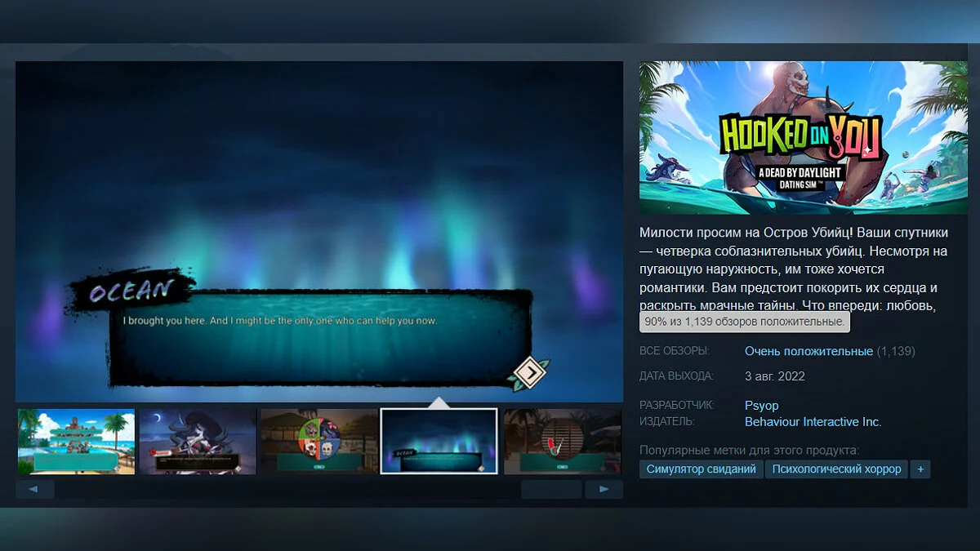Click the release date '3 авг. 2022'
Viewport: 980px width, 551px height.
[775, 376]
